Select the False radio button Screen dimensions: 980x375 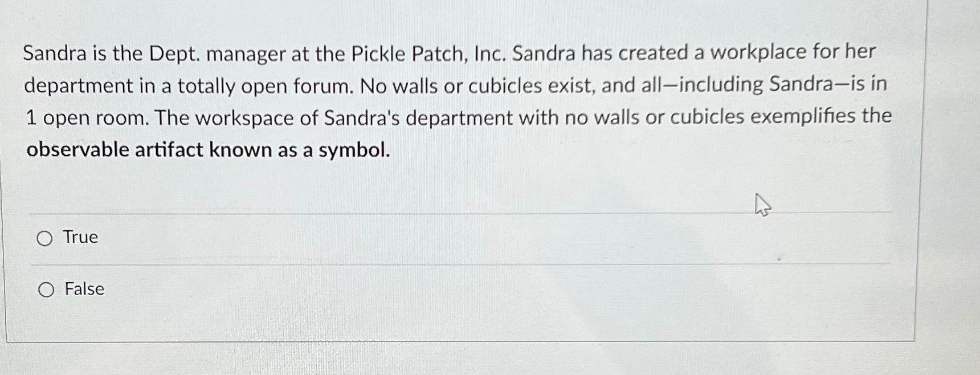(x=46, y=290)
